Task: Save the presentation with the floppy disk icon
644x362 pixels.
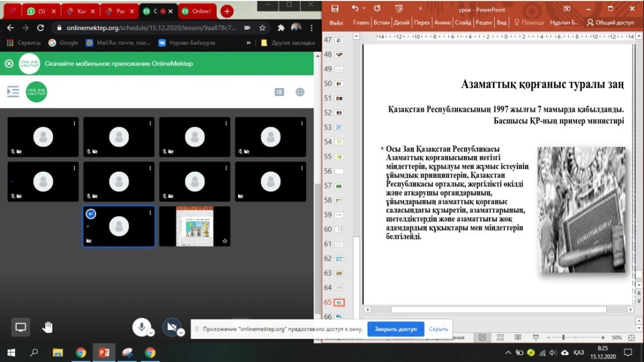Action: coord(335,9)
